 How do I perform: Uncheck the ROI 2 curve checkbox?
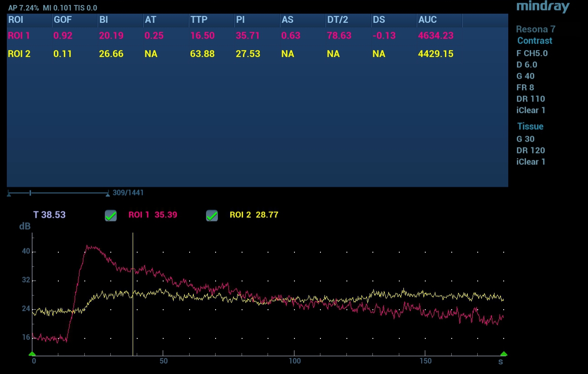point(212,215)
